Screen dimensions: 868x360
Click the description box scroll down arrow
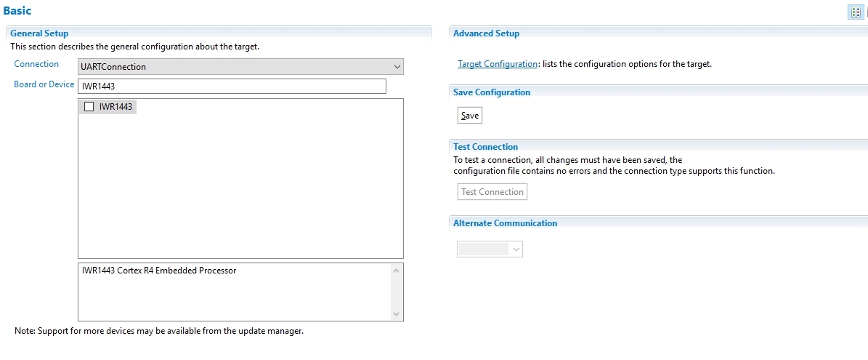pos(396,313)
